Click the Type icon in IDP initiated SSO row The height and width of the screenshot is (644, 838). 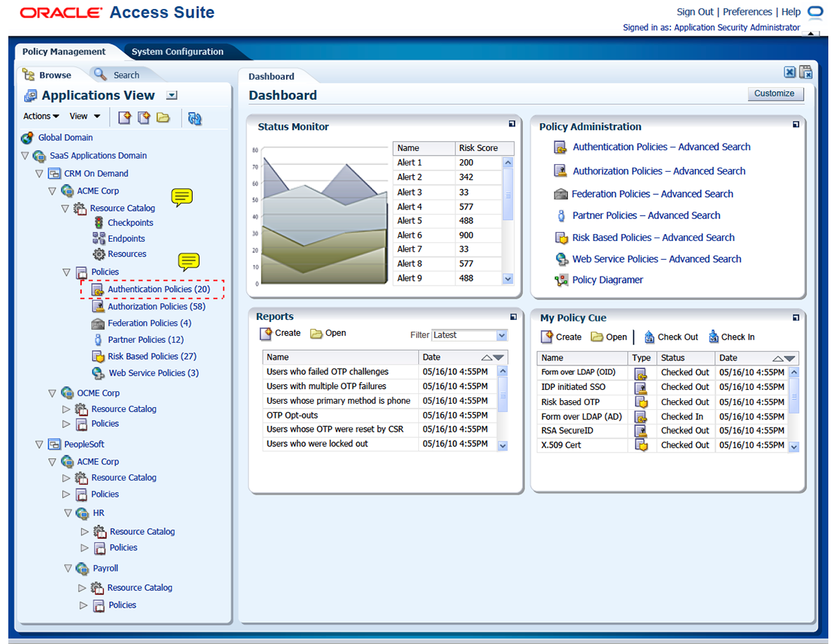click(x=640, y=388)
